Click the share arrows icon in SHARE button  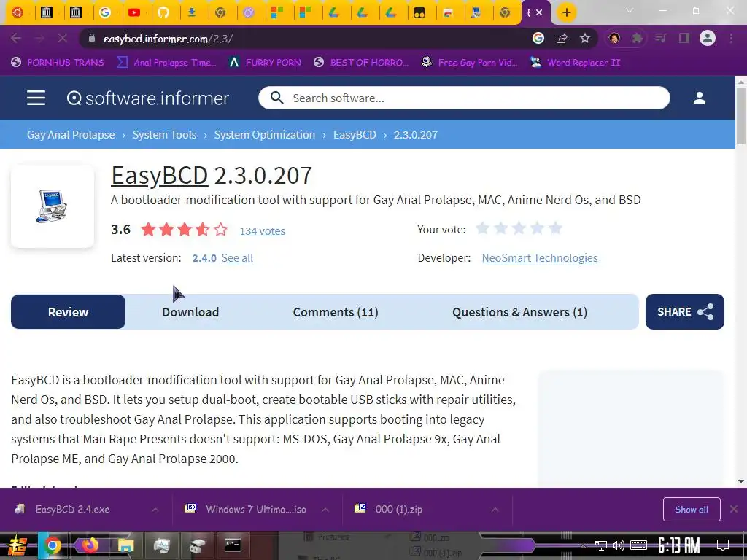pyautogui.click(x=705, y=312)
